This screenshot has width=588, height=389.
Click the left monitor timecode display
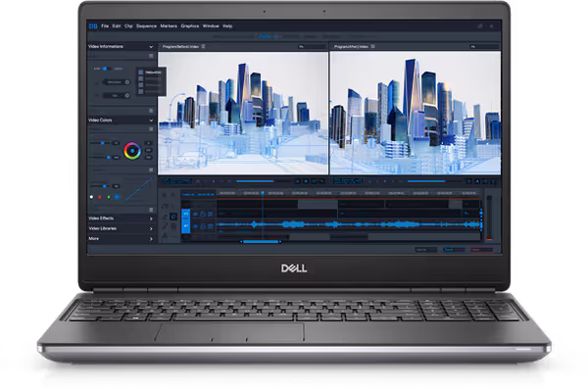pyautogui.click(x=177, y=181)
